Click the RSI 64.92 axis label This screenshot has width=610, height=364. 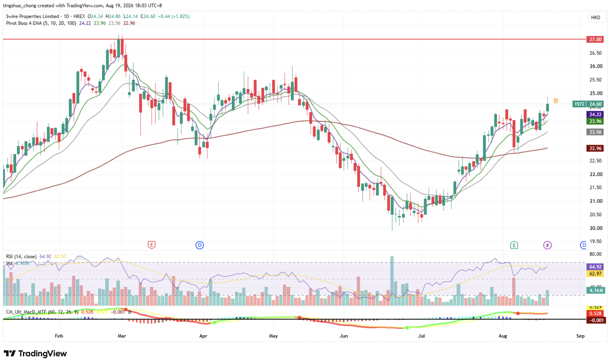595,267
